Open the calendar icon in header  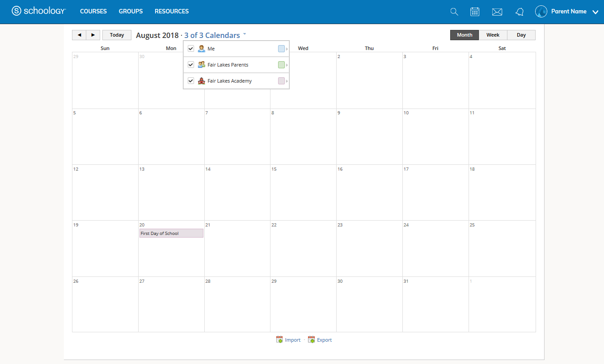(475, 12)
